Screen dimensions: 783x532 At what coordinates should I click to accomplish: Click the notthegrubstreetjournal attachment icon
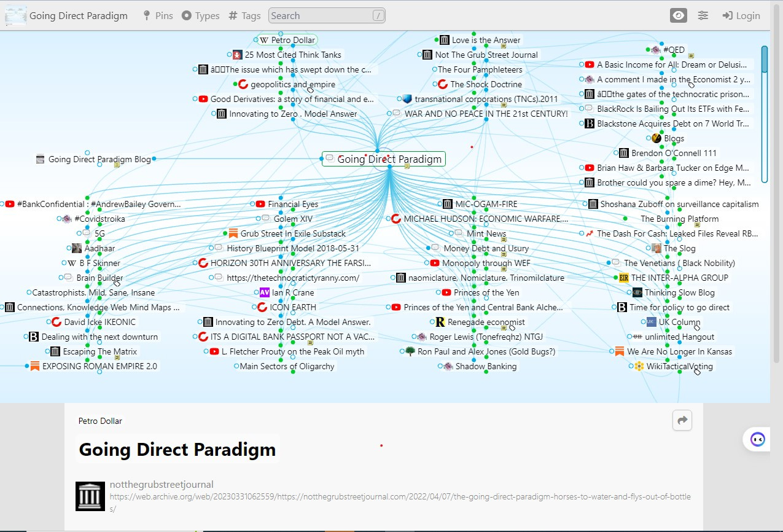90,496
